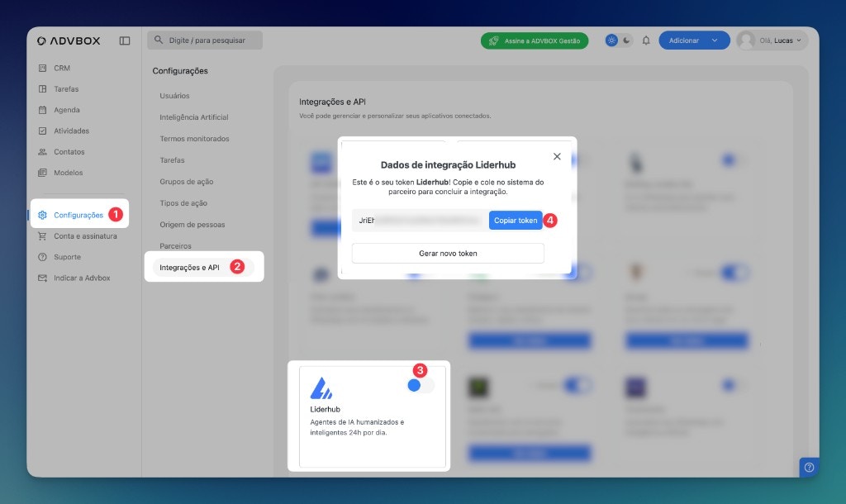This screenshot has width=846, height=504.
Task: Open the help icon at bottom right
Action: click(809, 467)
